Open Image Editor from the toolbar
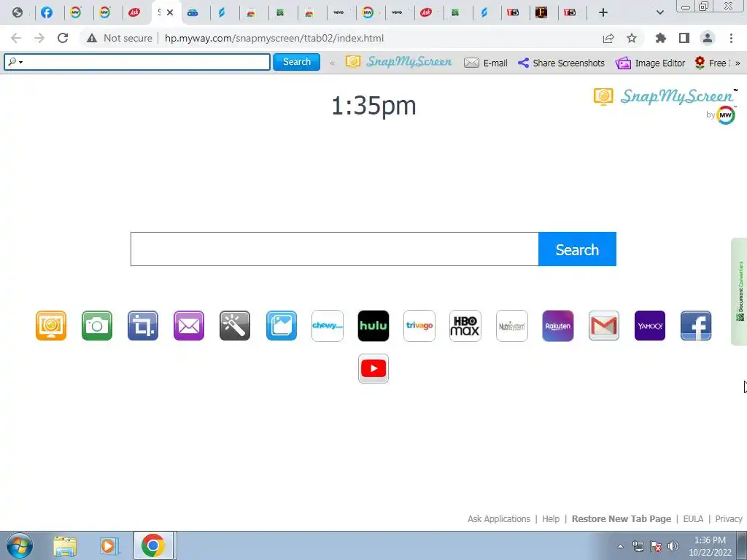Image resolution: width=747 pixels, height=560 pixels. (x=650, y=63)
